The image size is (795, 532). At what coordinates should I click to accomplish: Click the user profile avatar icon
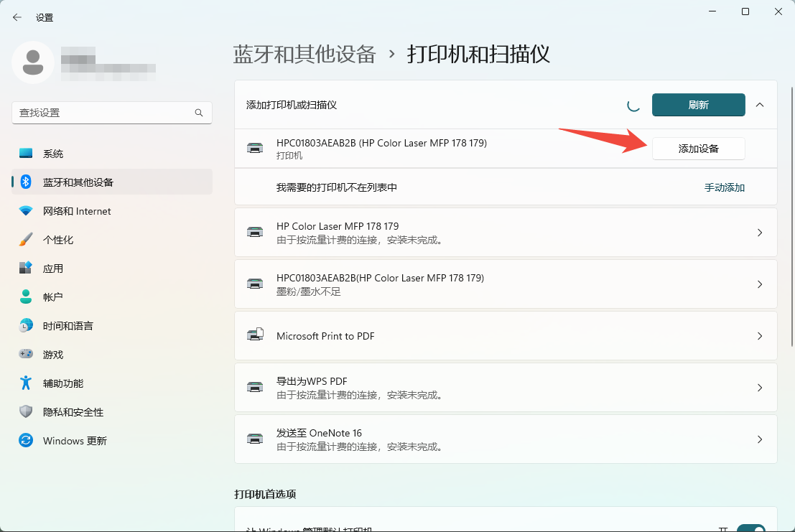(x=32, y=62)
